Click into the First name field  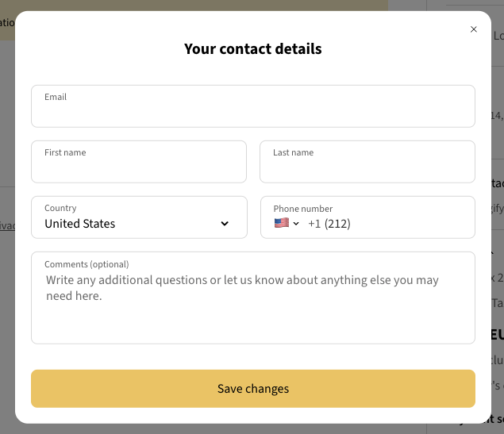pyautogui.click(x=139, y=167)
